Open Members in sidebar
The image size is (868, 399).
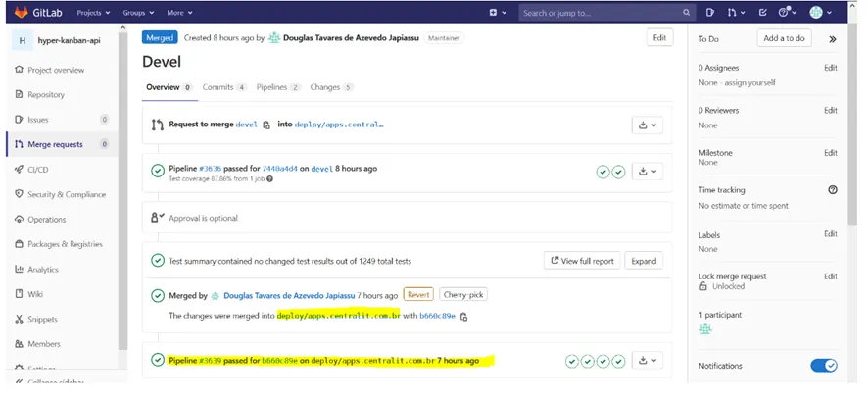(44, 344)
